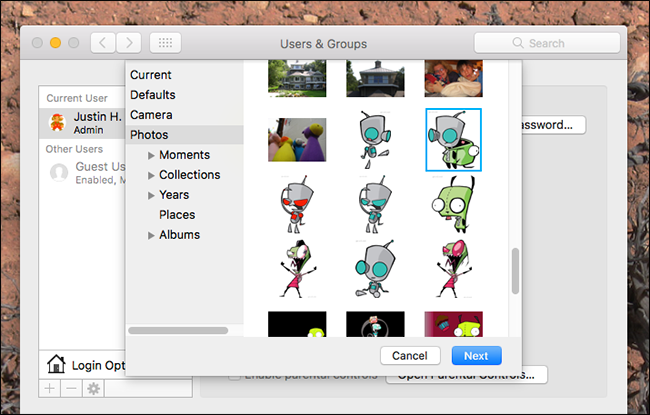Click Justin H. Mario avatar icon

(x=58, y=123)
